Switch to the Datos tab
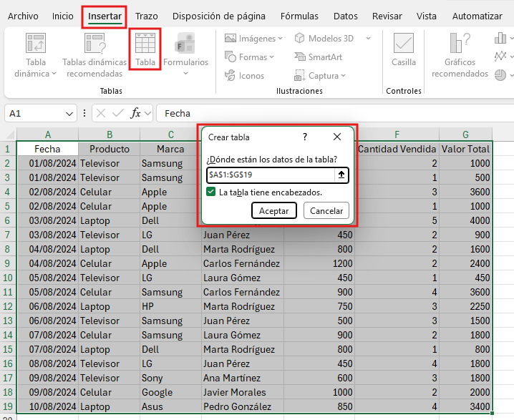Image resolution: width=514 pixels, height=420 pixels. click(346, 16)
